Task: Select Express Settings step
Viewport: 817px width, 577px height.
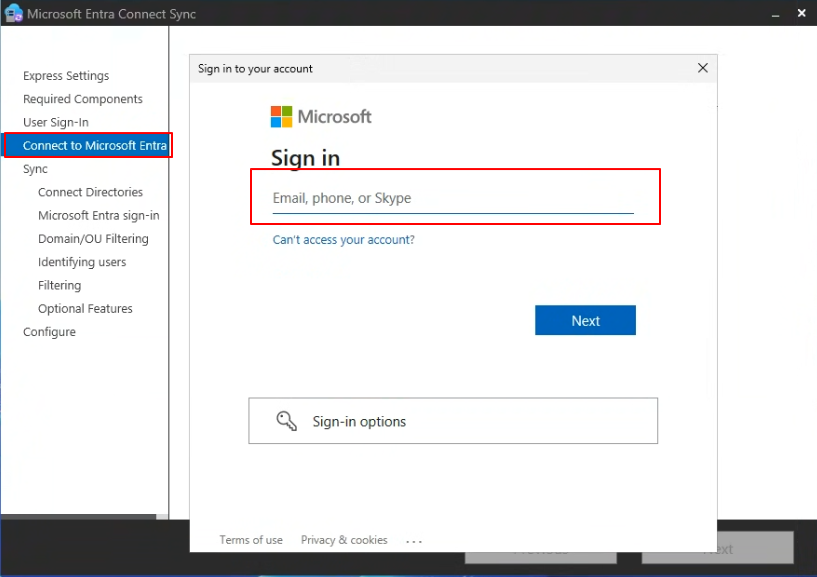Action: 66,76
